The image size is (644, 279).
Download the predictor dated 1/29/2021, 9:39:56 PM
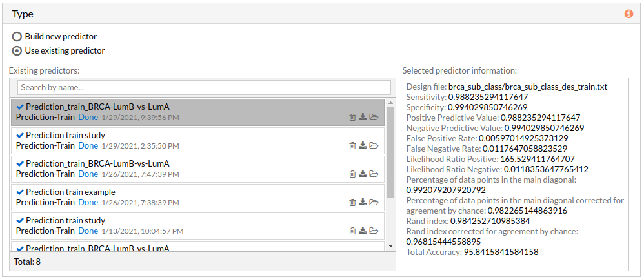(363, 117)
